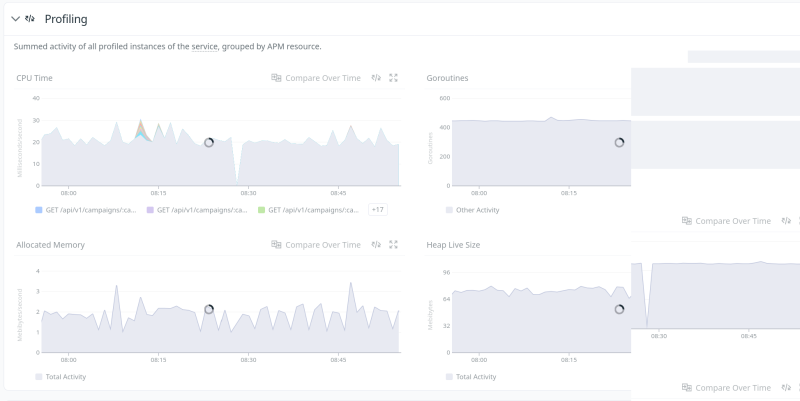Click the compare icon in Allocated Memory header

(x=277, y=244)
